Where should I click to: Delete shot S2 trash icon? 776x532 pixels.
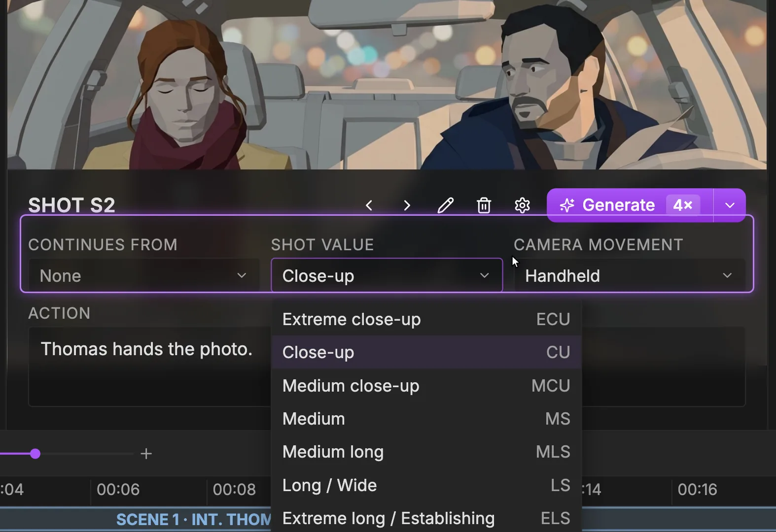click(484, 205)
